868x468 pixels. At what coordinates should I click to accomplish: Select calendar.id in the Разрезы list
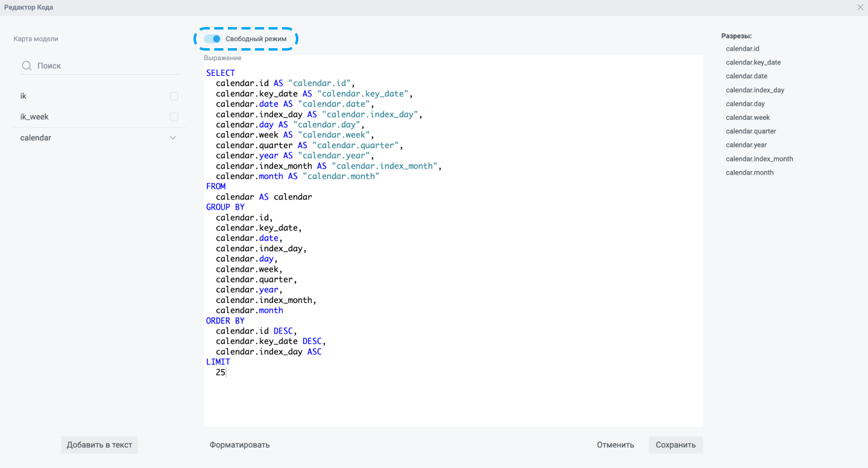point(743,49)
